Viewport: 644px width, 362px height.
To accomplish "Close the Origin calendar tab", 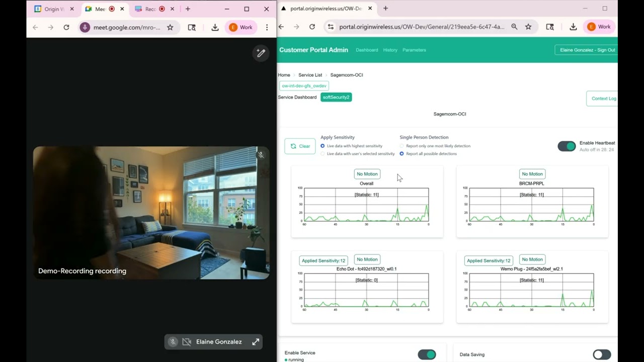I will click(x=72, y=9).
